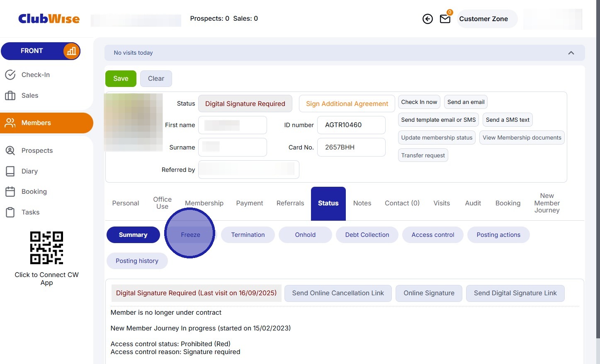Image resolution: width=600 pixels, height=364 pixels.
Task: Click the ID number input field
Action: [x=351, y=125]
